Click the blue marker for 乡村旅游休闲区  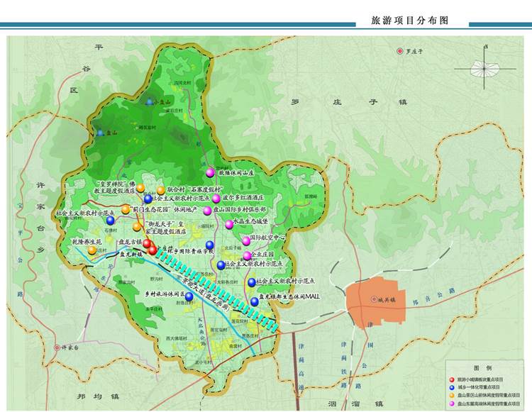tap(189, 297)
